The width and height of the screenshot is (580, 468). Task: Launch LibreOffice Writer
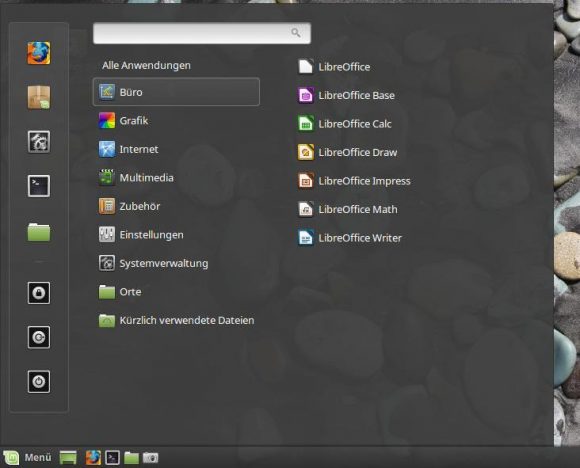pyautogui.click(x=350, y=238)
